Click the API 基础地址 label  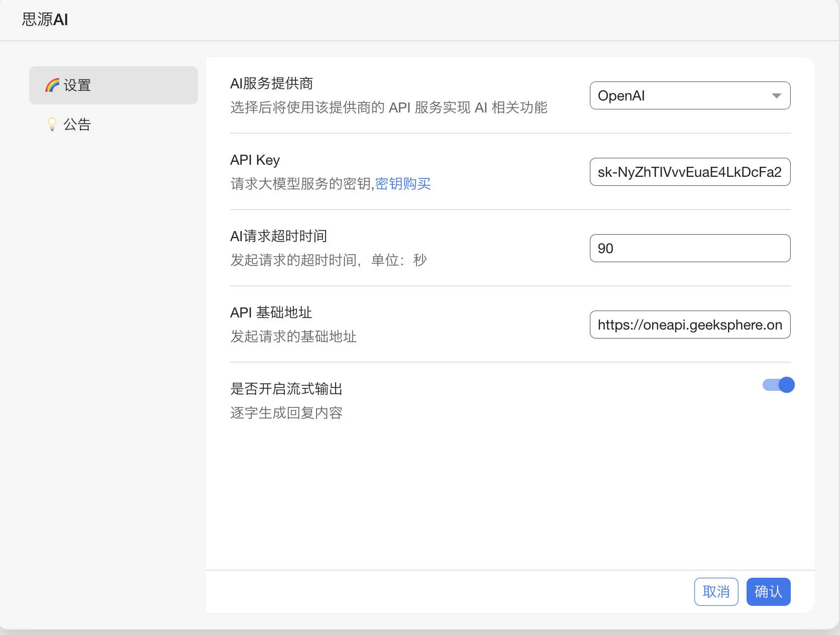tap(271, 312)
